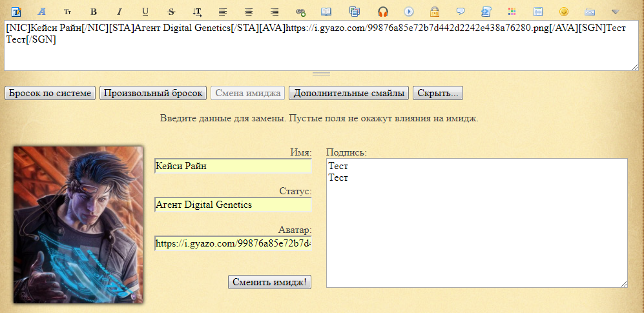The width and height of the screenshot is (644, 313).
Task: Submit with the "Сменить имидж!" button
Action: coord(269,282)
